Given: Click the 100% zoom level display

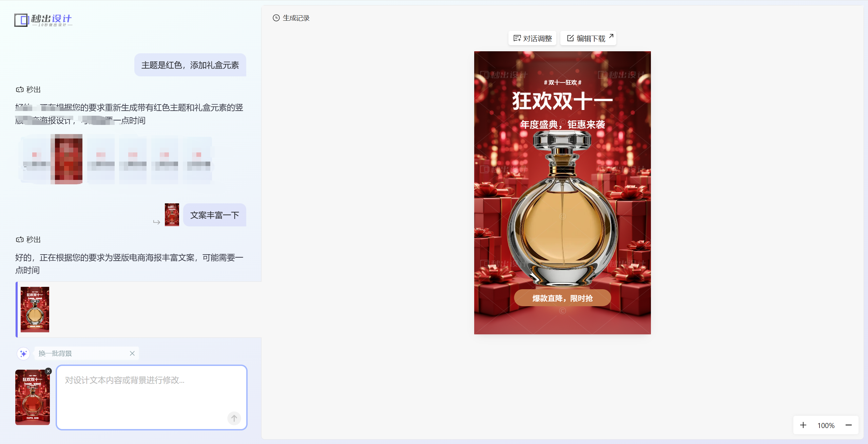Looking at the screenshot, I should (x=826, y=426).
